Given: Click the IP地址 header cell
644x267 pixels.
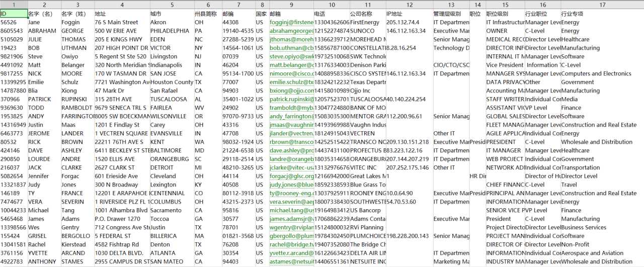Looking at the screenshot, I should tap(409, 14).
